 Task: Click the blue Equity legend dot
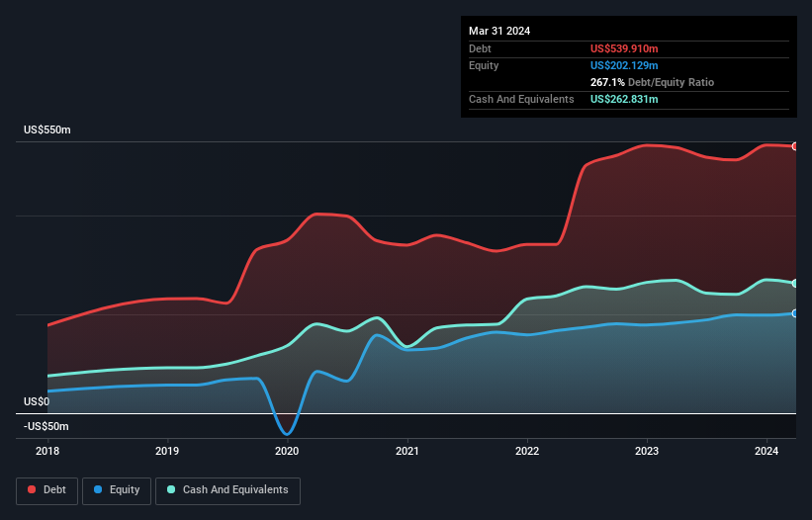coord(98,489)
